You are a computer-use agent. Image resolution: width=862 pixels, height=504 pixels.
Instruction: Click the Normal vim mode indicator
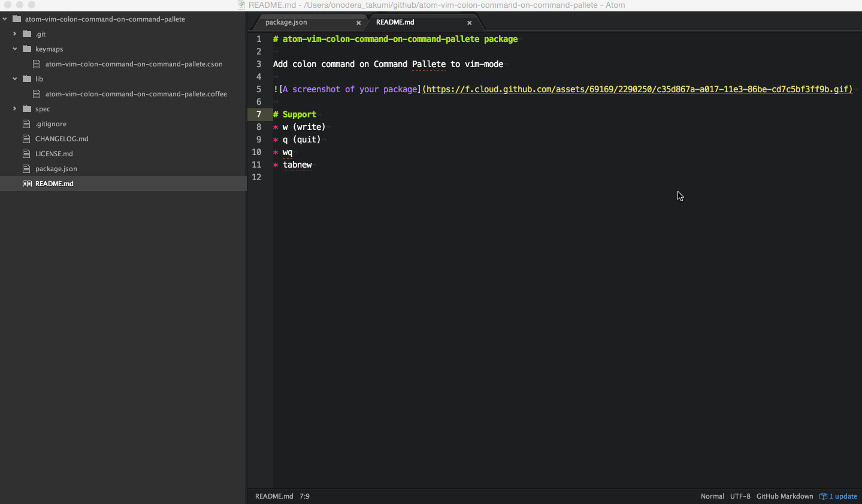click(x=712, y=496)
